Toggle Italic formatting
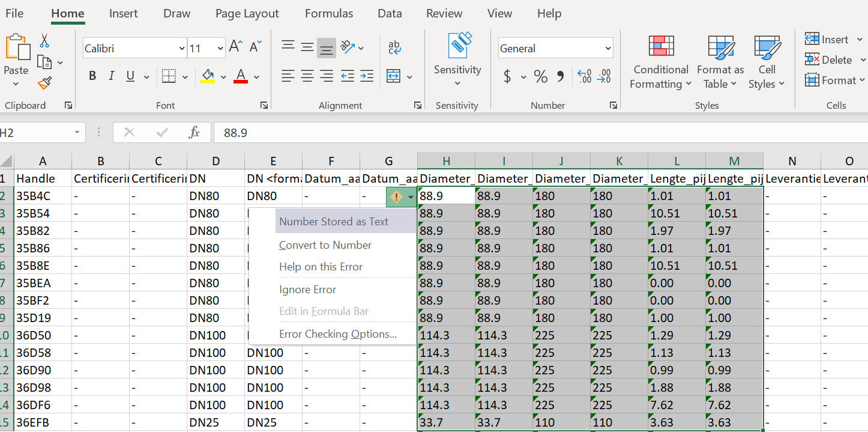The width and height of the screenshot is (868, 432). click(111, 76)
